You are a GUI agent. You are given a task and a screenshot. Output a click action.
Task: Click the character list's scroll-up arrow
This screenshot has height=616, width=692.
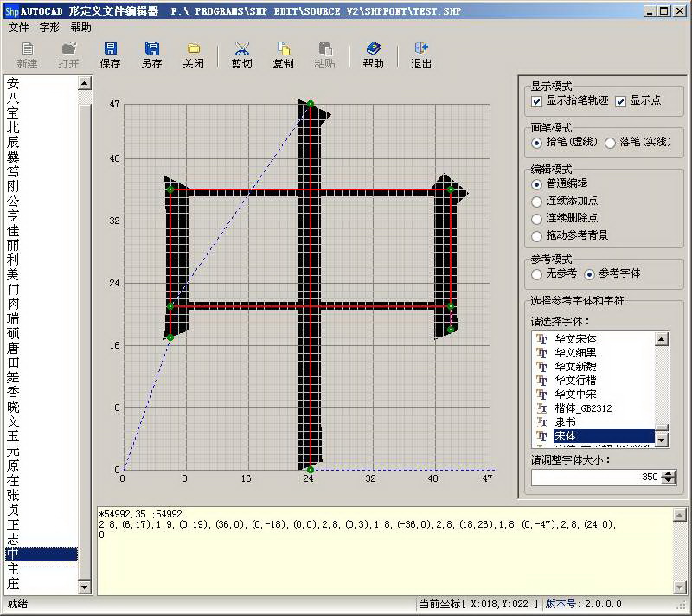click(x=84, y=83)
